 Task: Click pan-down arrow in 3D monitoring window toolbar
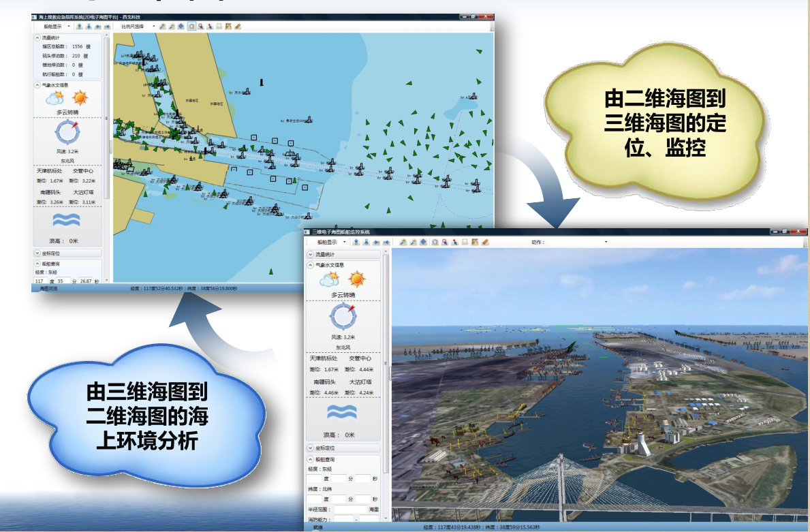[367, 242]
